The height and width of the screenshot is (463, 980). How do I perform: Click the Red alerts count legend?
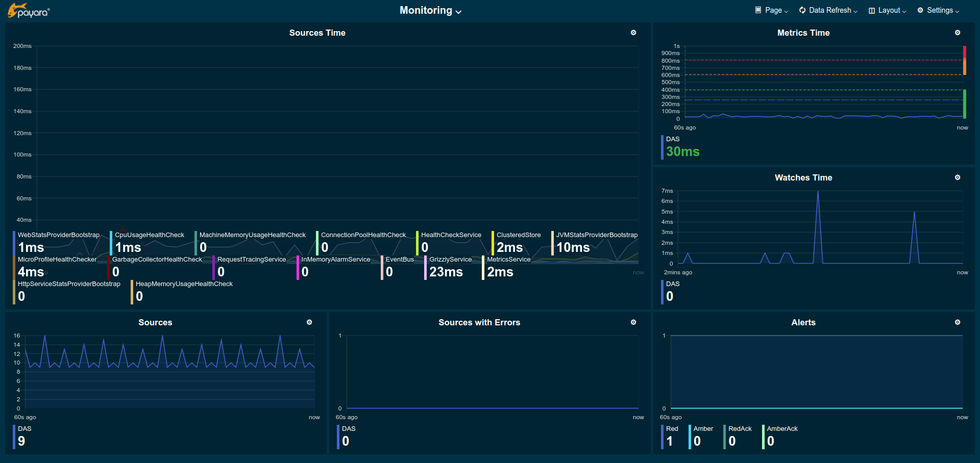[x=671, y=436]
